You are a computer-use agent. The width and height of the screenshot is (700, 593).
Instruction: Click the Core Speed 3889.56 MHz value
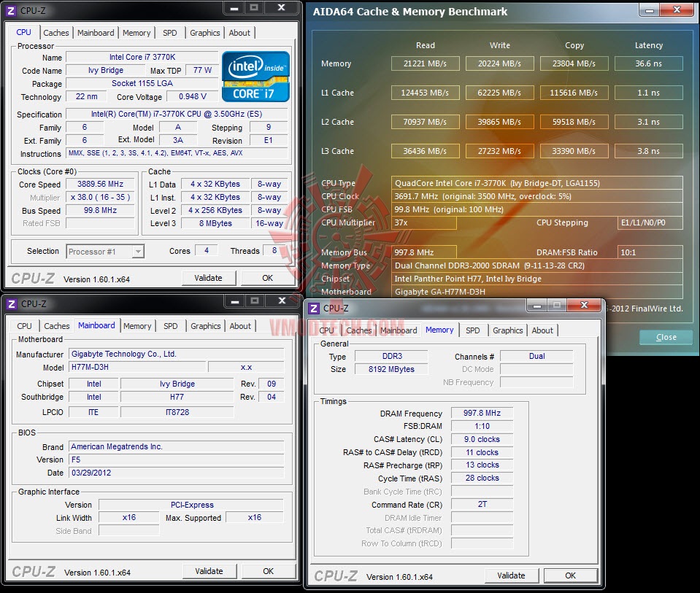100,184
